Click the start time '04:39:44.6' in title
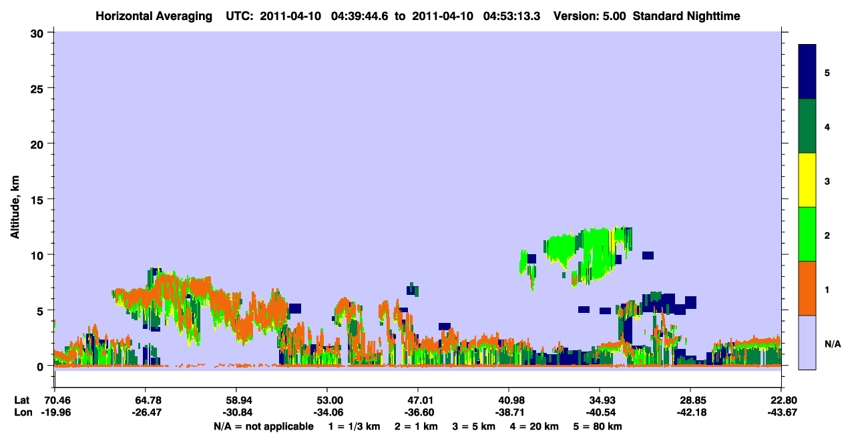 click(359, 15)
